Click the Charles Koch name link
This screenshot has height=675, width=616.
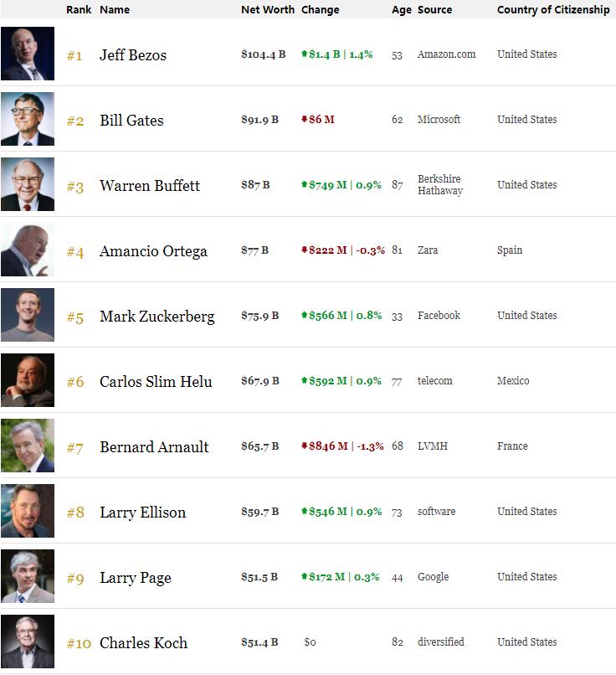pyautogui.click(x=143, y=643)
